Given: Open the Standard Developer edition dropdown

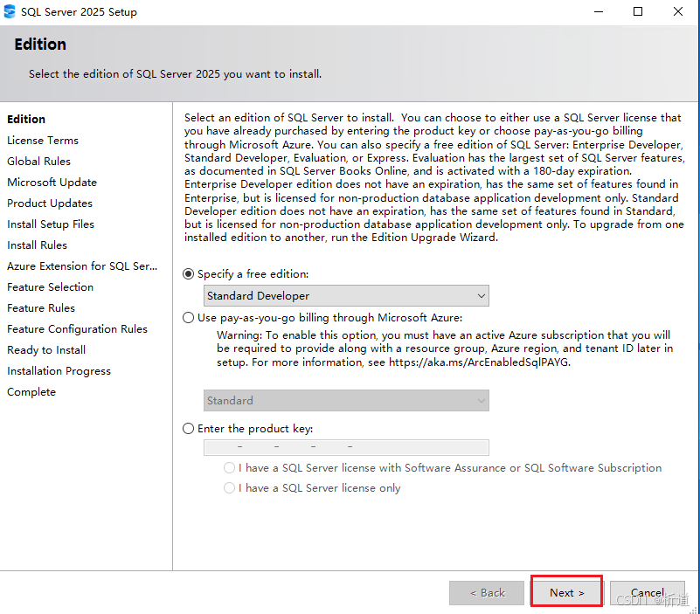Looking at the screenshot, I should 345,296.
